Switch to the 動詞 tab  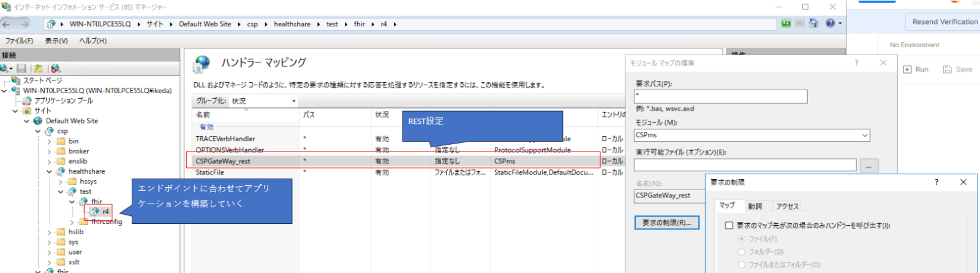pyautogui.click(x=755, y=206)
